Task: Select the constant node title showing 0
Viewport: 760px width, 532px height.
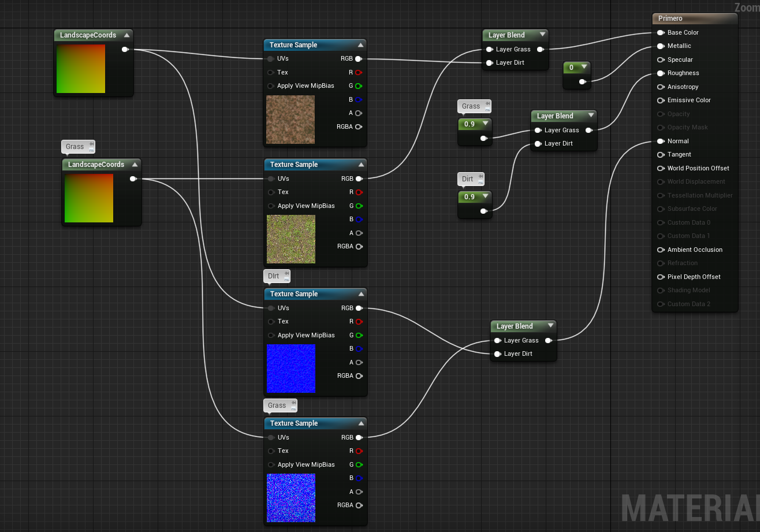Action: 572,68
